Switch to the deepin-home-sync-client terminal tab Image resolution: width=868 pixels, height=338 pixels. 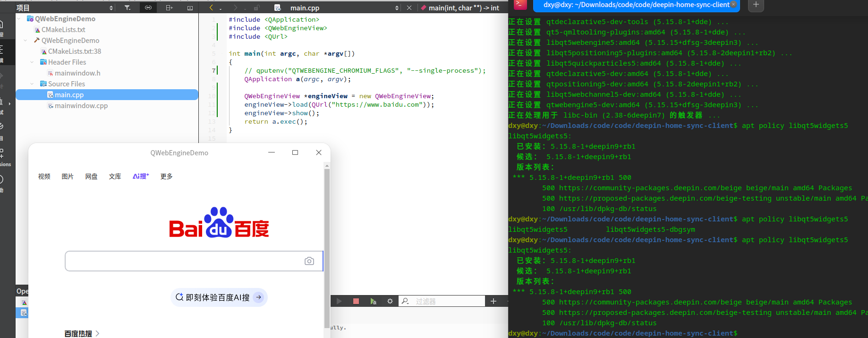[x=636, y=5]
